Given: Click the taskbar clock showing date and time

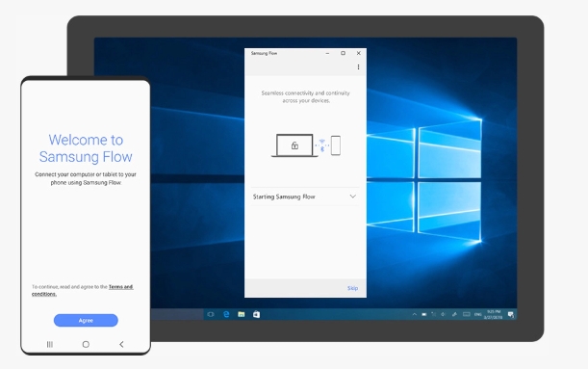Looking at the screenshot, I should [493, 315].
